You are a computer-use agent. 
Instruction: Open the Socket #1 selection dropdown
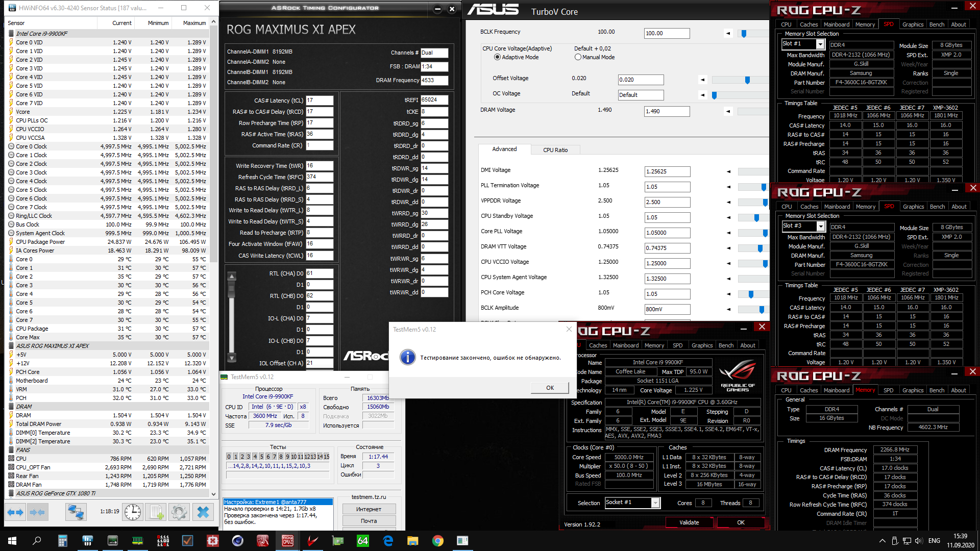pos(655,503)
